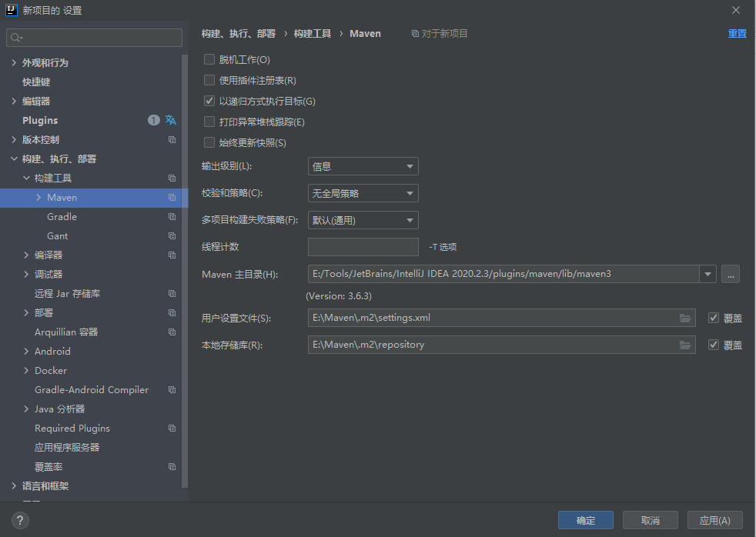
Task: Click the folder icon for 本地存储库 path
Action: [685, 345]
